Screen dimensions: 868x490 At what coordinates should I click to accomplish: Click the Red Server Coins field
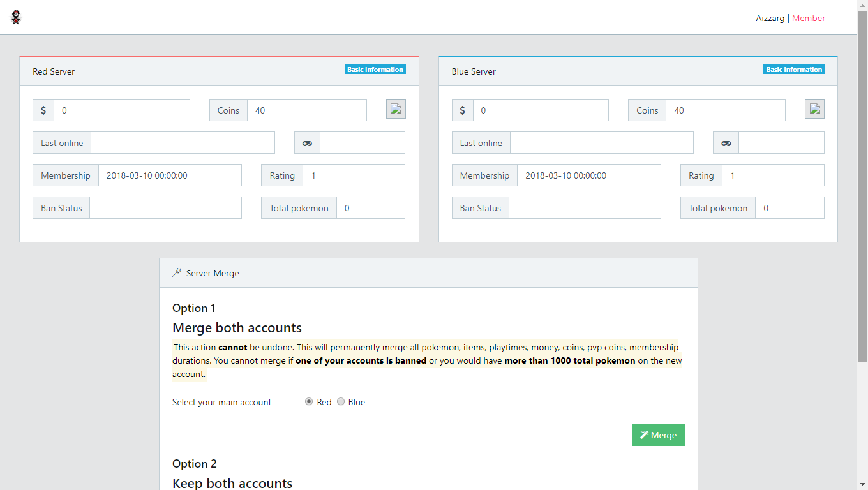[307, 110]
